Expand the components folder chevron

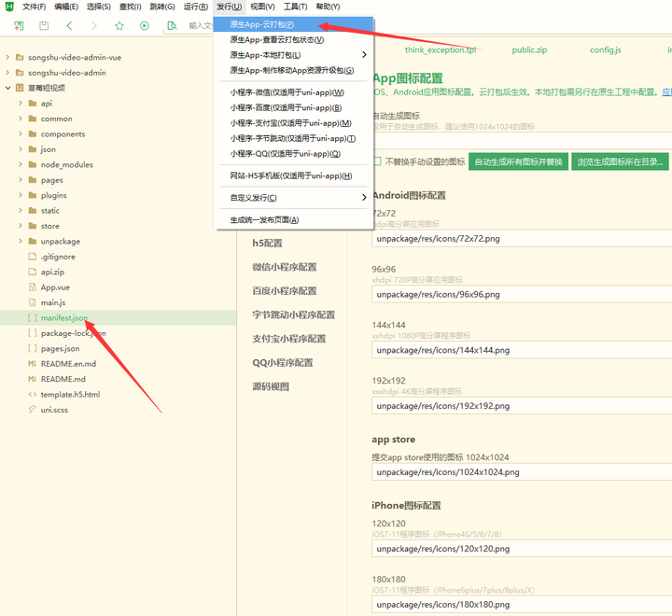pos(21,133)
